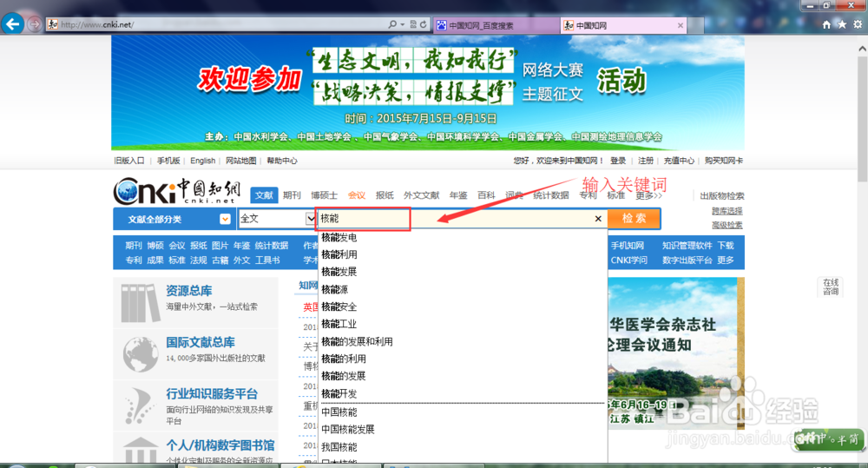Open the 出版物检索 link
Image resolution: width=868 pixels, height=468 pixels.
[722, 196]
